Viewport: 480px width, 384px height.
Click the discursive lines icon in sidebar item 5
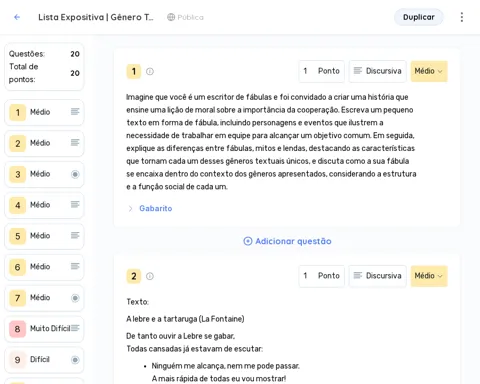tap(75, 235)
